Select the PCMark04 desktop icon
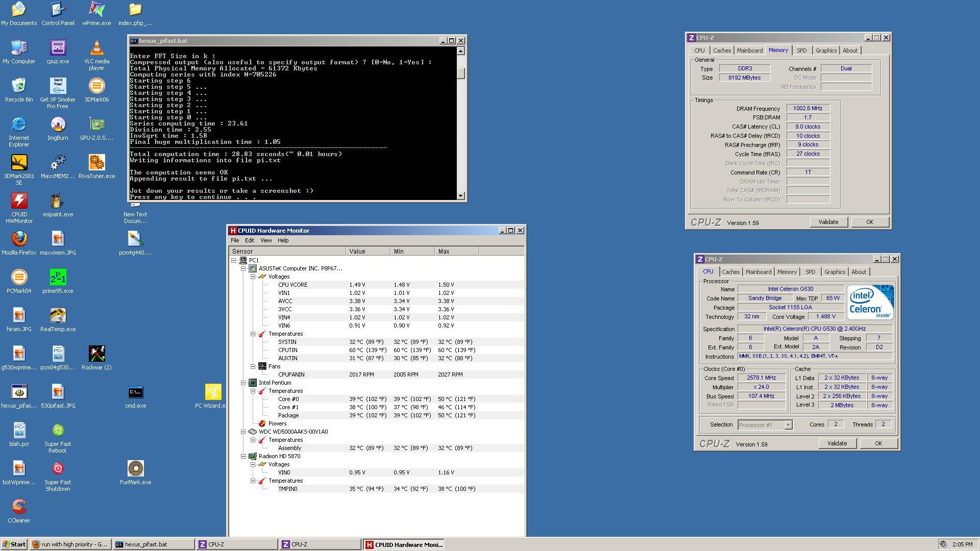Image resolution: width=980 pixels, height=551 pixels. (x=19, y=281)
